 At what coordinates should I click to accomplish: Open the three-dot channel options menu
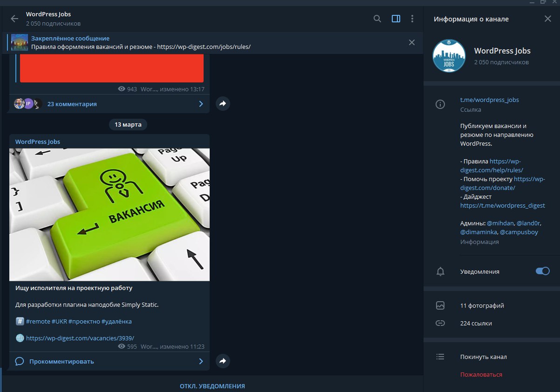click(x=412, y=19)
